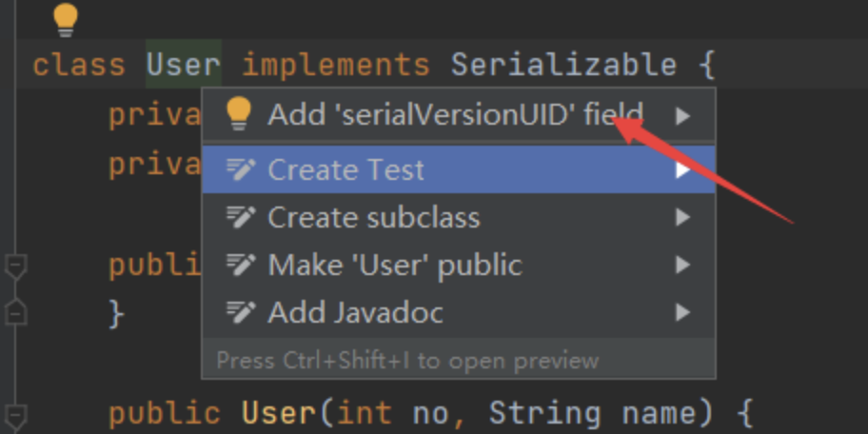Viewport: 868px width, 434px height.
Task: Click the yellow intention bulb above the class line
Action: [65, 19]
